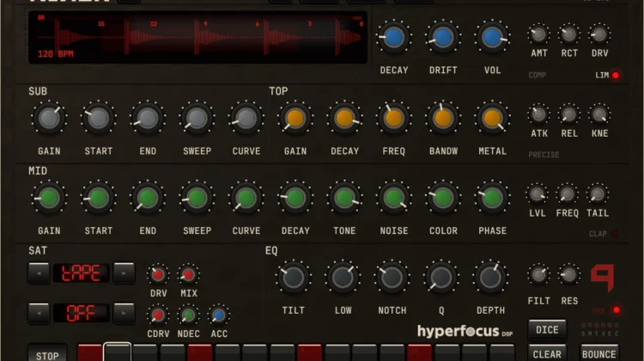Viewport: 644px width, 361px height.
Task: Click the orange METAL knob
Action: tap(492, 118)
